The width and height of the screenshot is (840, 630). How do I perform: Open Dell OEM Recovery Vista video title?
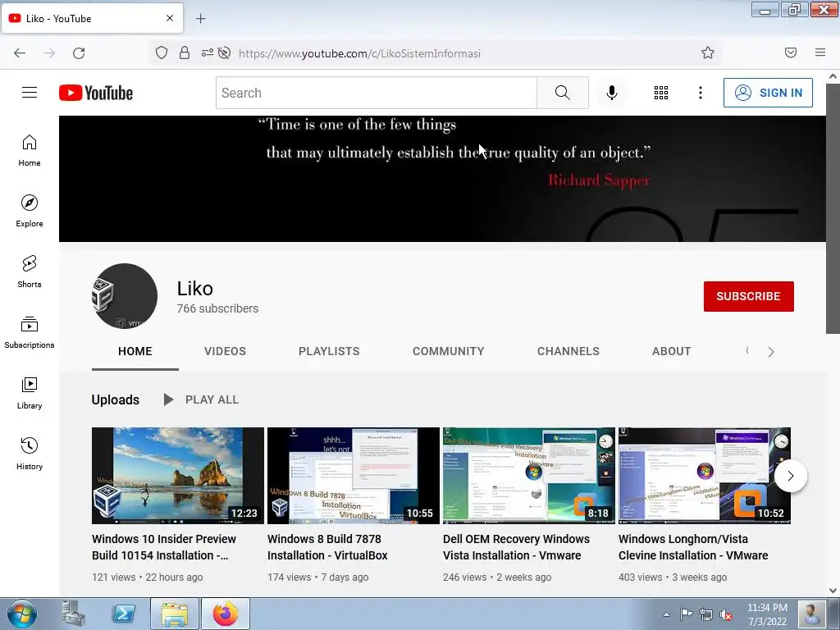coord(517,547)
